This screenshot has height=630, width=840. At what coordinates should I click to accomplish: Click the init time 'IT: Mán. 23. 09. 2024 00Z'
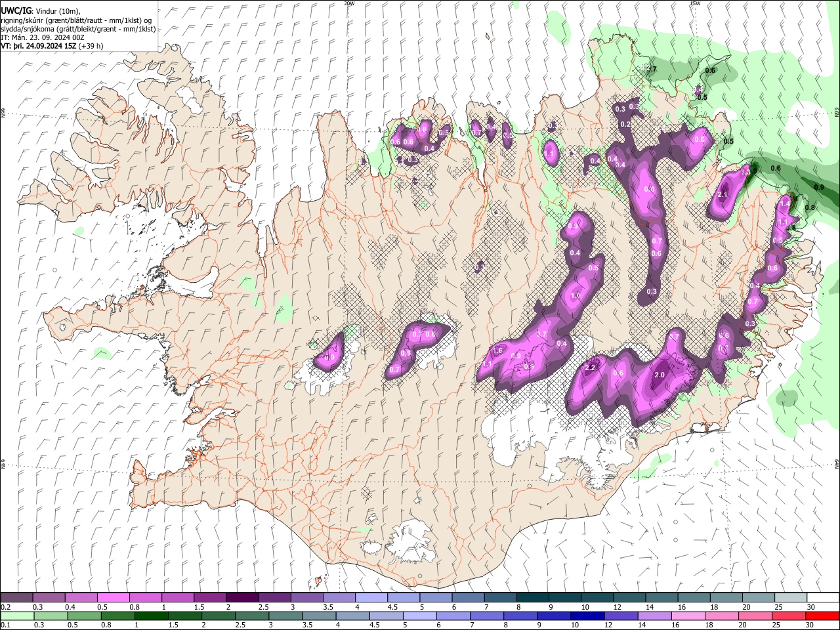41,37
